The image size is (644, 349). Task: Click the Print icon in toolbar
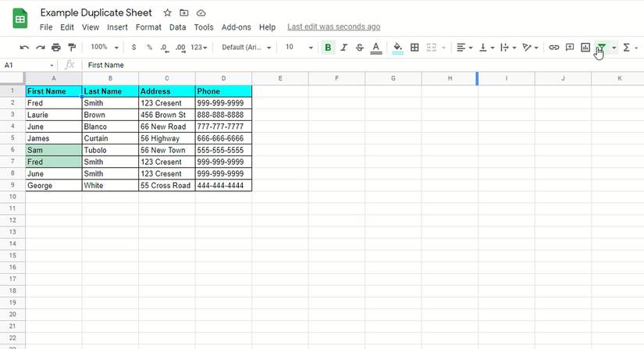click(56, 48)
